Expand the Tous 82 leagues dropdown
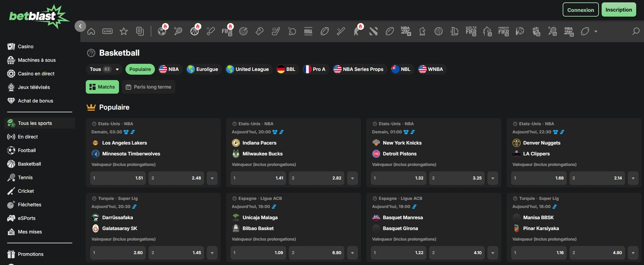The image size is (644, 265). tap(104, 69)
